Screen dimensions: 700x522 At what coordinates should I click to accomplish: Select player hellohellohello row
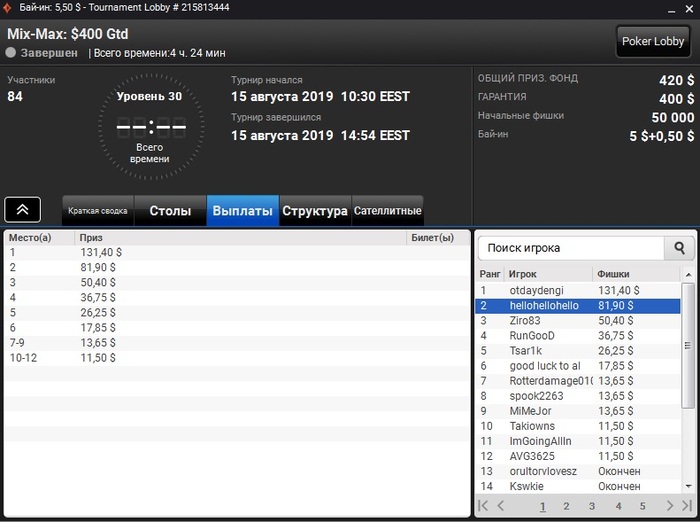pyautogui.click(x=578, y=305)
